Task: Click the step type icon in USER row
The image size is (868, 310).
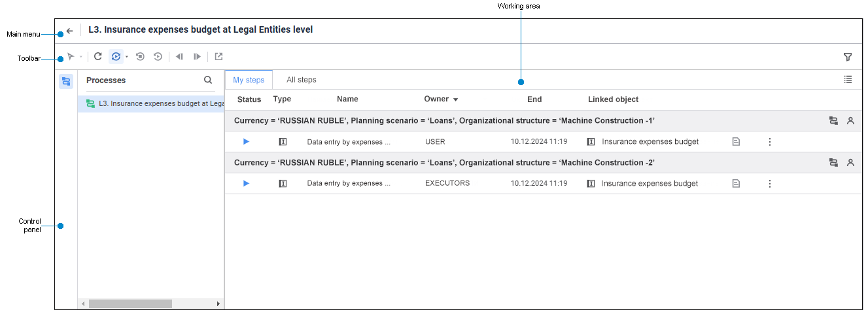Action: [283, 141]
